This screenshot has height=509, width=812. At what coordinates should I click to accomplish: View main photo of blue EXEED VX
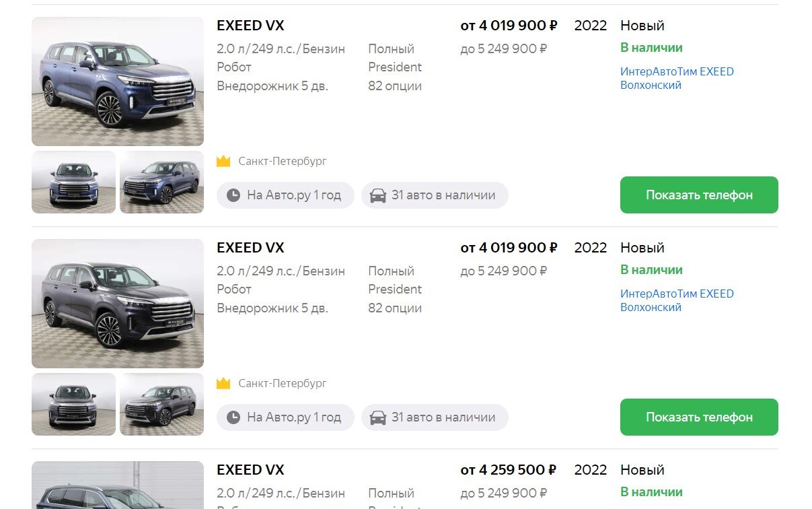(118, 81)
